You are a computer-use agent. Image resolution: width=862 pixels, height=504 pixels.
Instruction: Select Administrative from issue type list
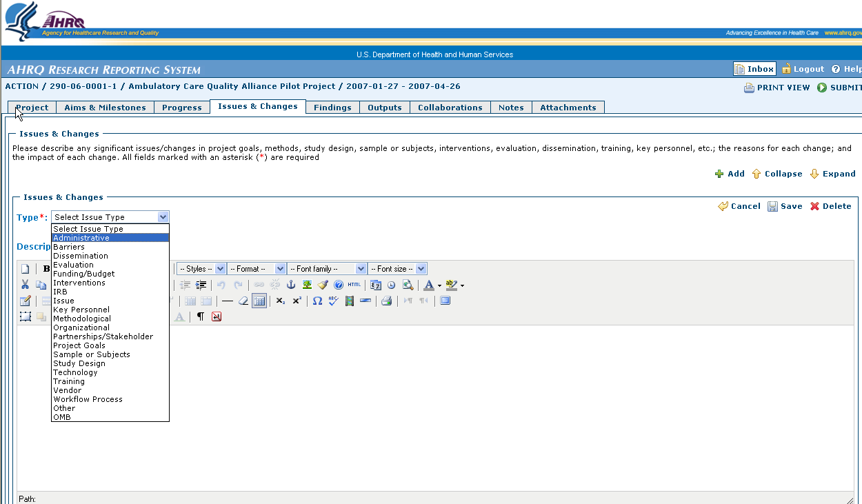pos(110,238)
